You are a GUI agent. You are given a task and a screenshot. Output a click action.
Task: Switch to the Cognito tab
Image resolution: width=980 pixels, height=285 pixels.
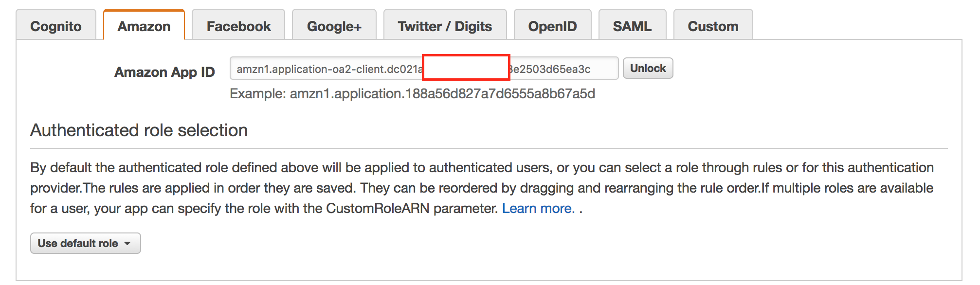[56, 25]
